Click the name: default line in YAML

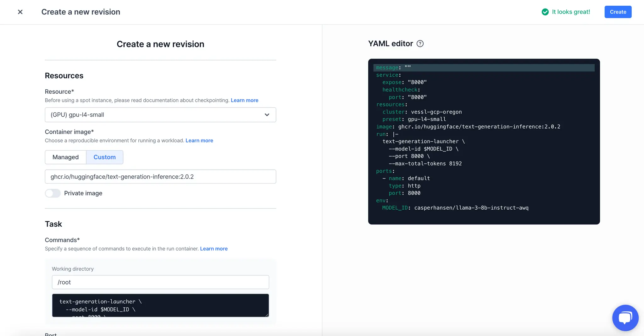[x=406, y=178]
